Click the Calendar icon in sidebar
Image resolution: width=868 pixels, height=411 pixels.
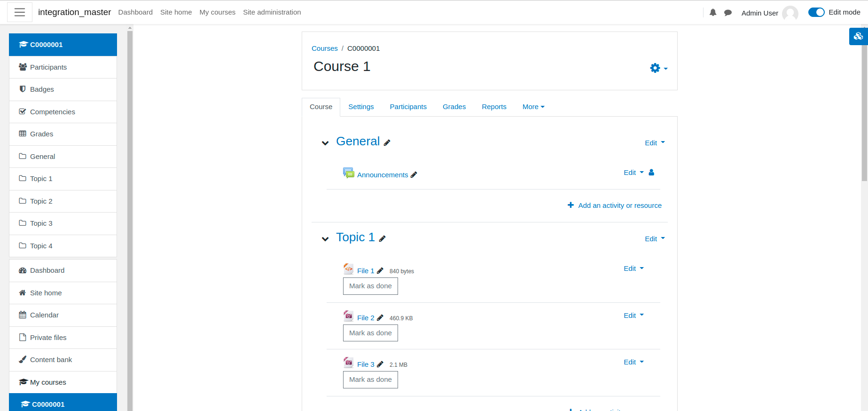point(23,315)
